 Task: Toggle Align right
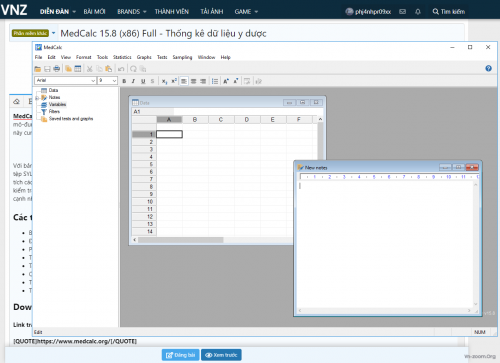click(x=203, y=81)
